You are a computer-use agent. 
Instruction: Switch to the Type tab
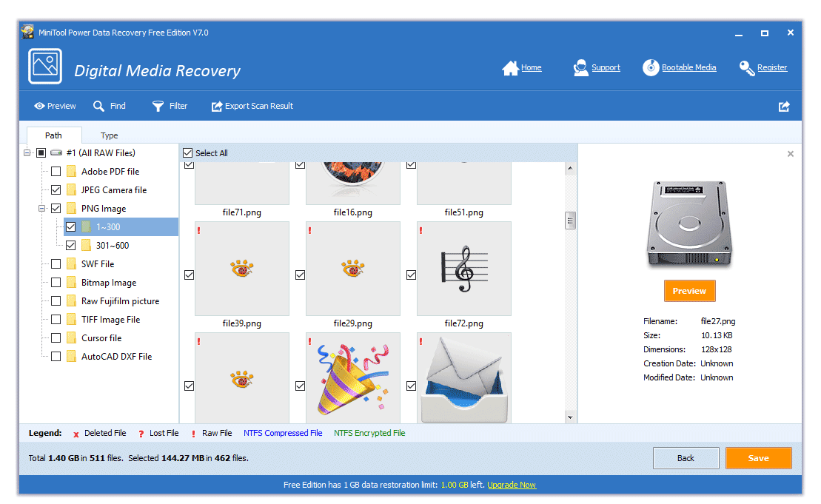110,135
